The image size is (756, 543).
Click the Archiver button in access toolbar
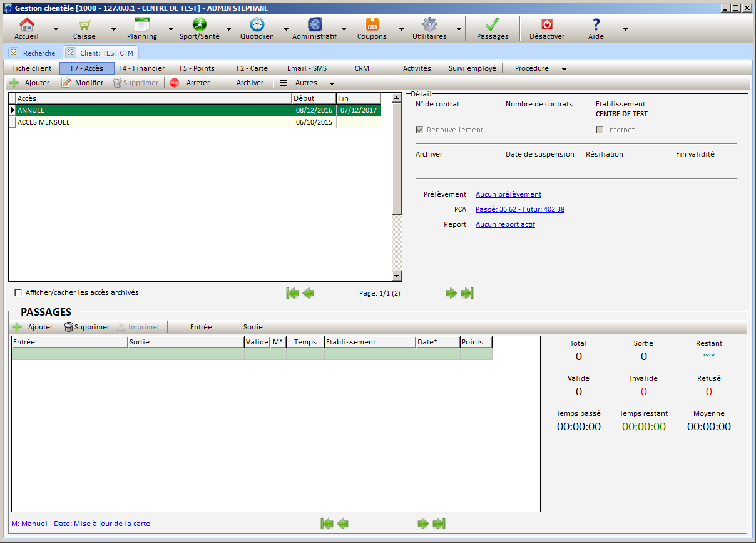click(x=250, y=83)
